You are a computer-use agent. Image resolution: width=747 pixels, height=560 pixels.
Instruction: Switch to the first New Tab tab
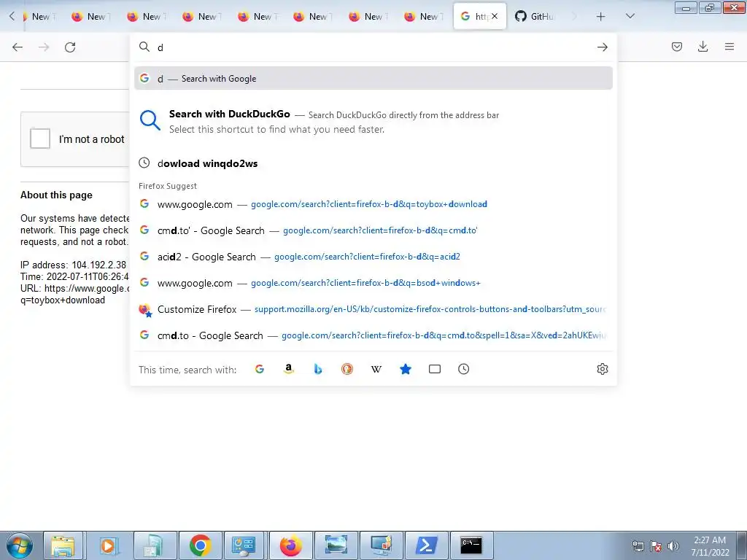(x=40, y=16)
